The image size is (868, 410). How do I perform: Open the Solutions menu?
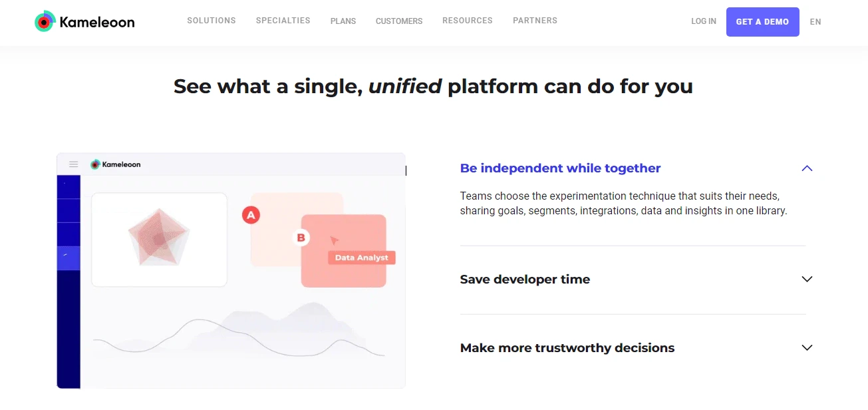pyautogui.click(x=212, y=21)
